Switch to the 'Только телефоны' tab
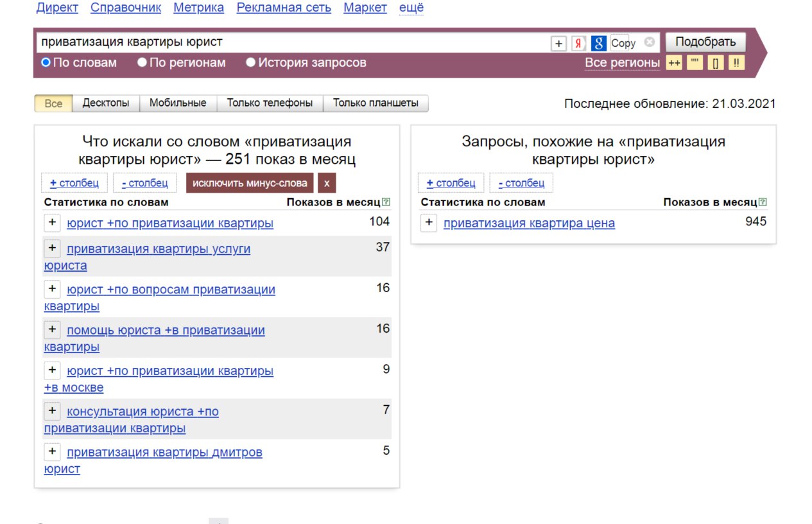Image resolution: width=812 pixels, height=524 pixels. click(x=270, y=103)
